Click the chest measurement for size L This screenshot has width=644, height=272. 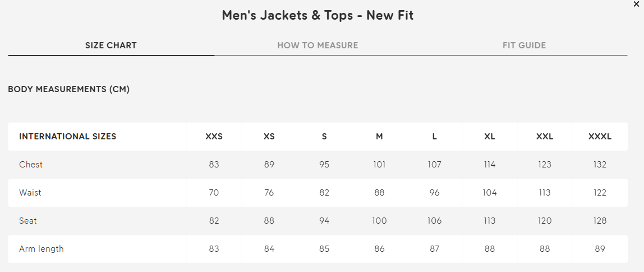click(434, 165)
